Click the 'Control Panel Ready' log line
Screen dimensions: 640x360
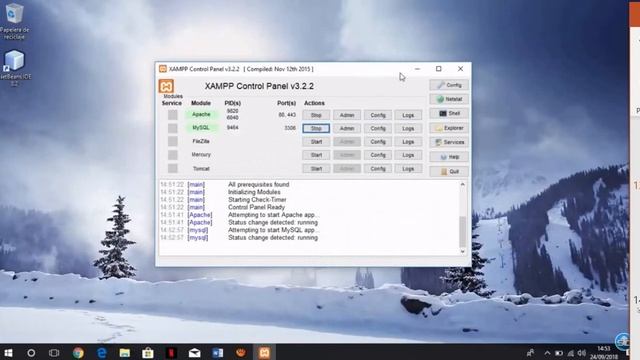(256, 207)
